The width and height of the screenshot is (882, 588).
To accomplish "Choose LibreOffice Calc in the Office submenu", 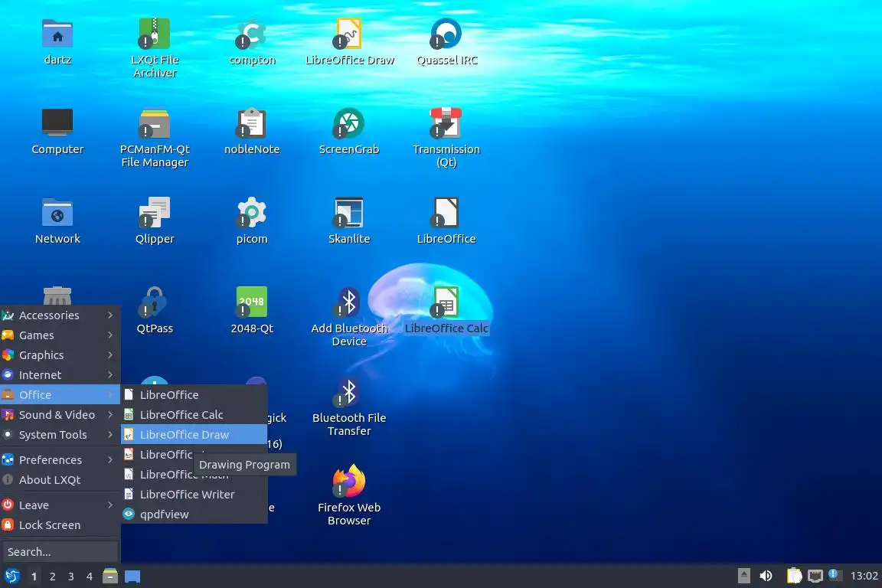I will pyautogui.click(x=194, y=415).
